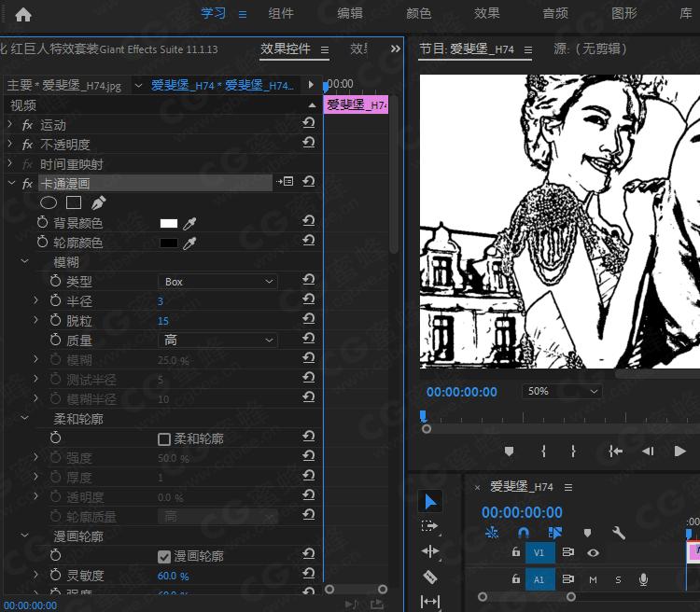Screen dimensions: 700x612
Task: Switch to the 组件 workspace
Action: point(281,14)
